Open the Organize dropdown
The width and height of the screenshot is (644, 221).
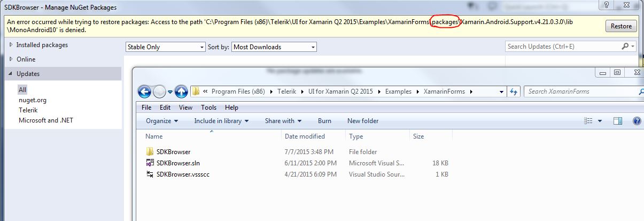point(162,121)
